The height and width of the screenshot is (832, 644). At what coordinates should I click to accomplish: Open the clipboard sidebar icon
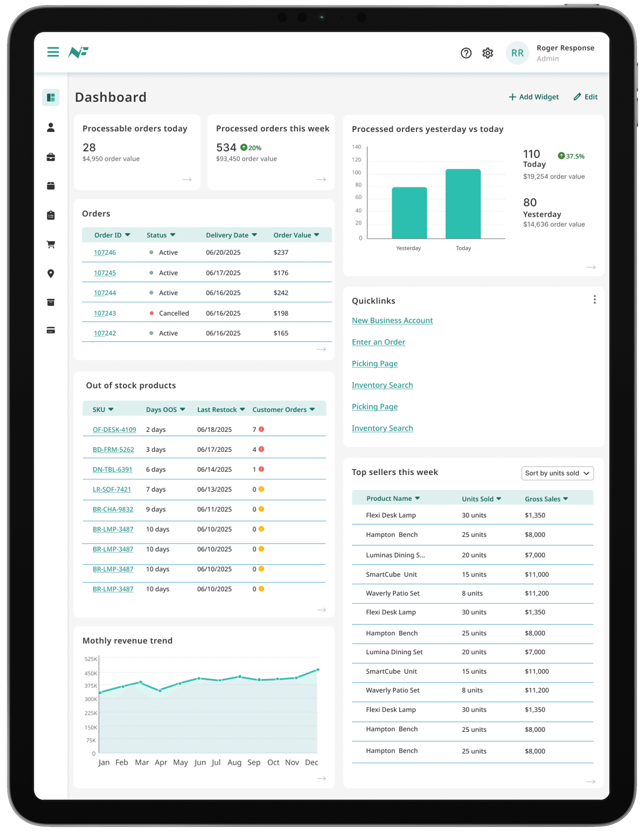[x=51, y=215]
